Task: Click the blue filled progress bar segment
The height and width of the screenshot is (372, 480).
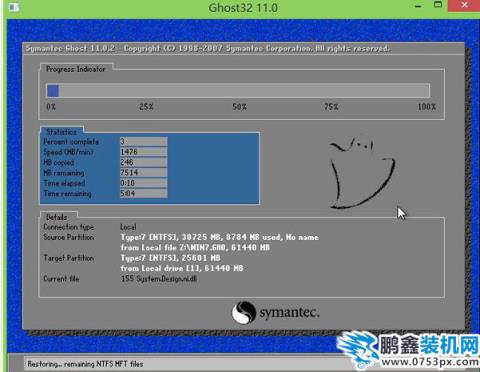Action: [x=53, y=91]
